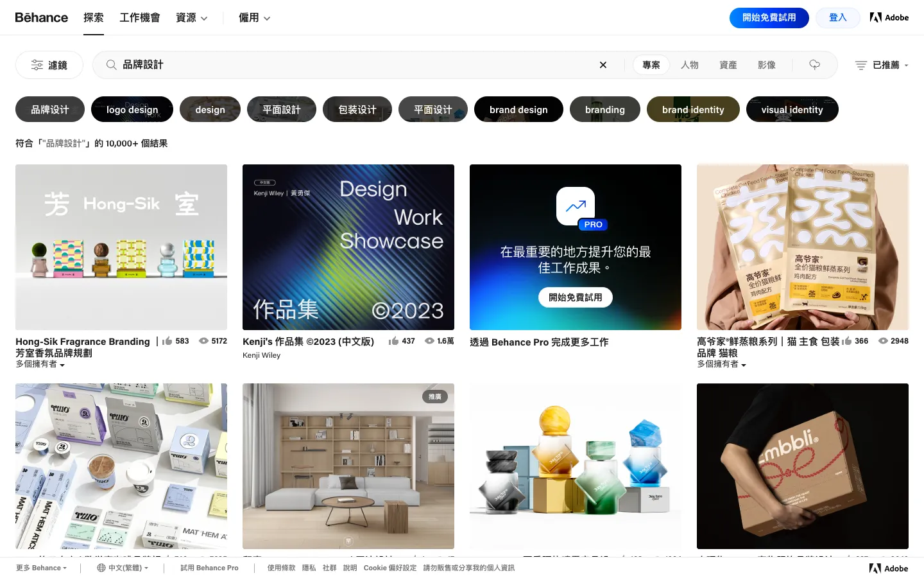Open the 中文(繁體) language selector
924x578 pixels.
tap(123, 568)
